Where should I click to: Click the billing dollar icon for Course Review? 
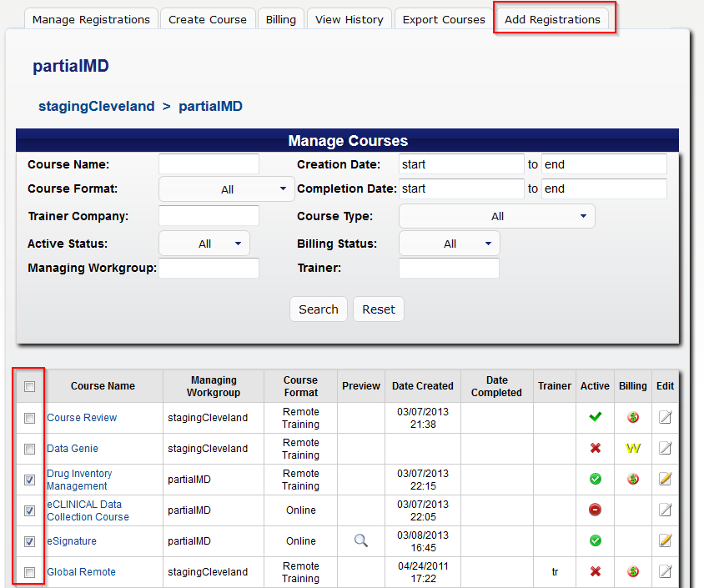[x=632, y=418]
